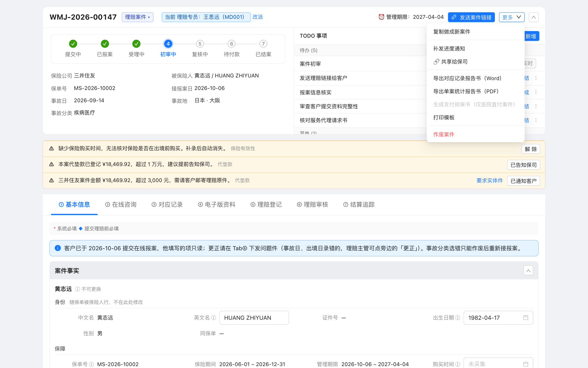
Task: Click 解除 on the insurance validity alert
Action: click(531, 149)
